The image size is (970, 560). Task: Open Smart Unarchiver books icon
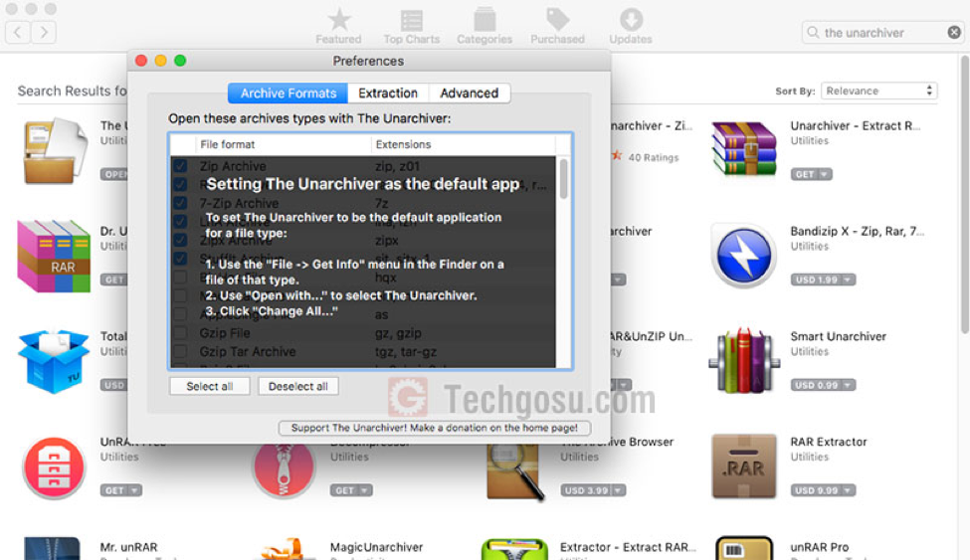pyautogui.click(x=744, y=361)
